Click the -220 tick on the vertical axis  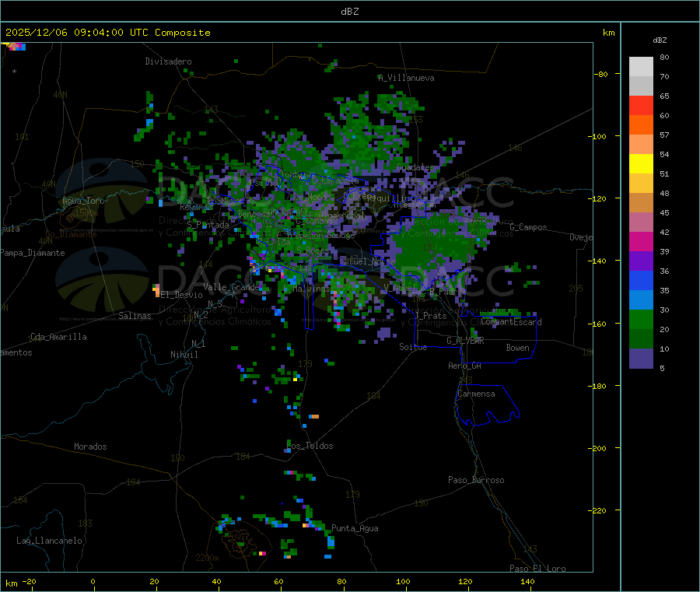598,511
